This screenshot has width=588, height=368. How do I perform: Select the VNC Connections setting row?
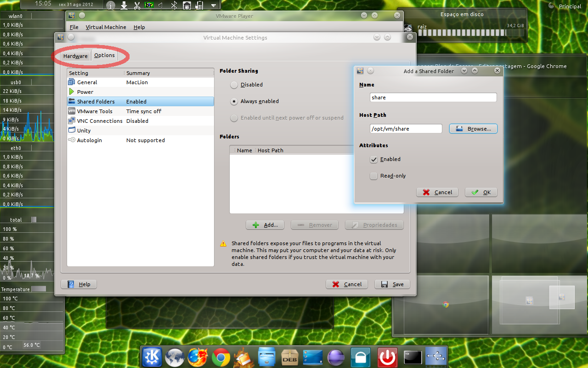click(x=141, y=121)
